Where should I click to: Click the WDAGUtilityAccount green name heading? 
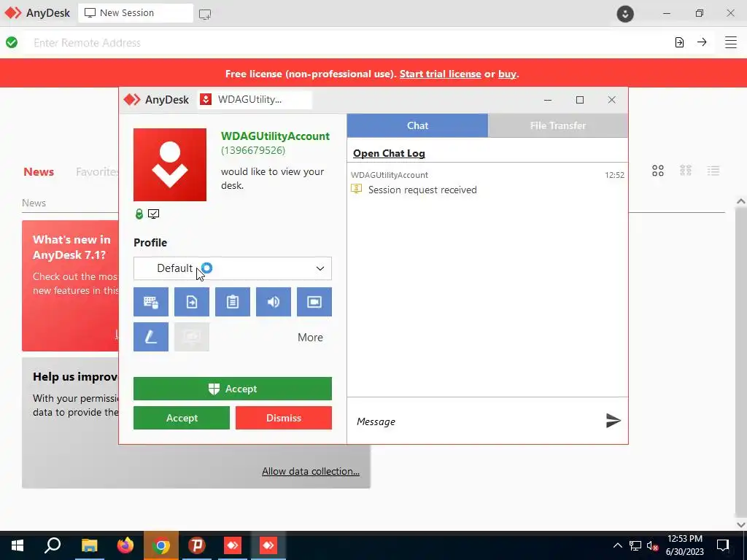coord(275,136)
